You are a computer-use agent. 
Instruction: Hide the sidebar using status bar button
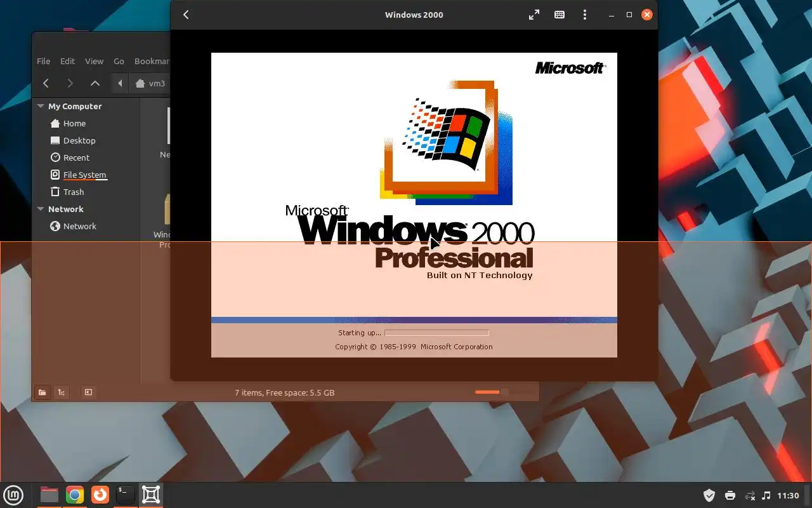point(88,392)
